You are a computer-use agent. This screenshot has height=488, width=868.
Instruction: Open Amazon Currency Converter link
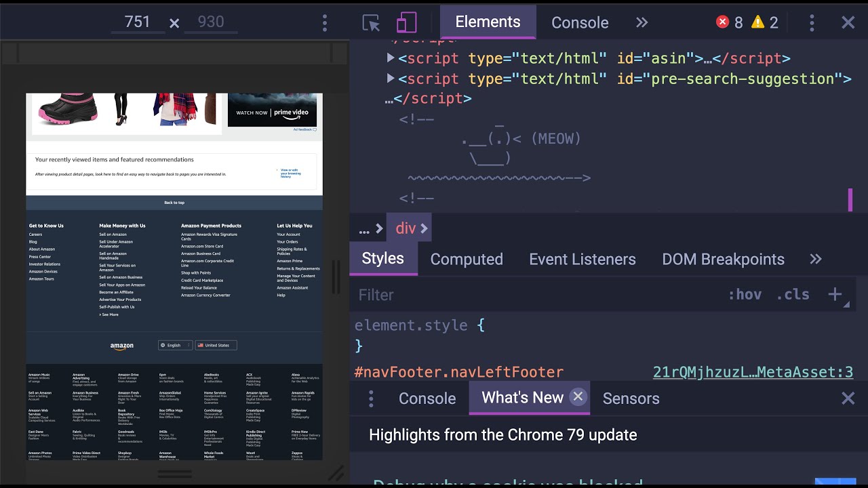click(205, 296)
